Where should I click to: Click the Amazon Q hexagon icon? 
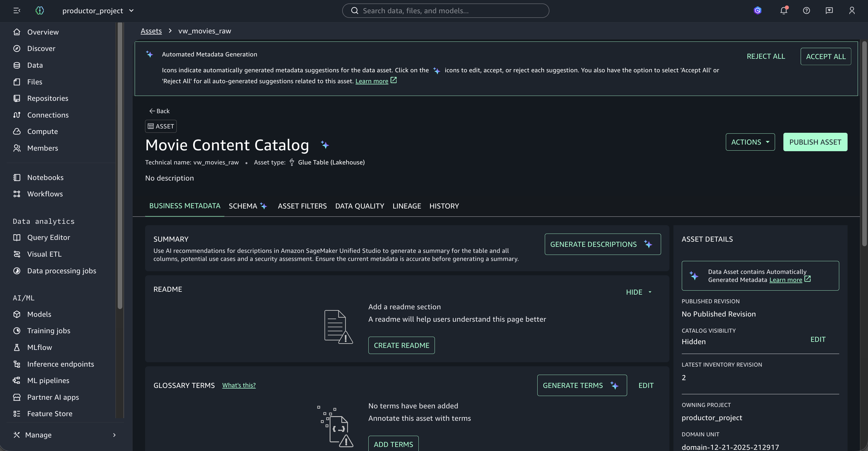point(757,10)
